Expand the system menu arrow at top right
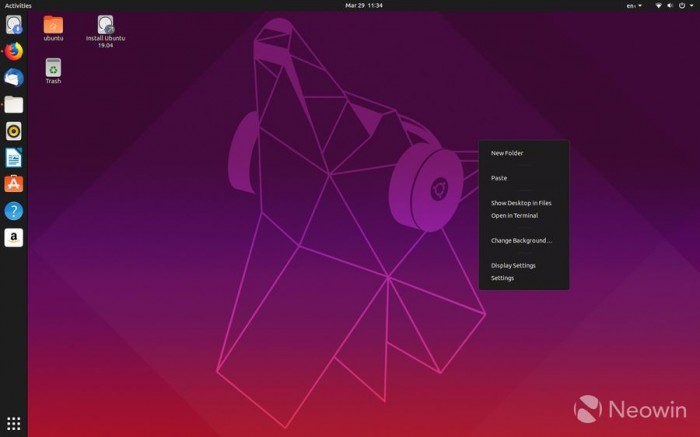Screen dimensions: 700x437 pos(691,5)
